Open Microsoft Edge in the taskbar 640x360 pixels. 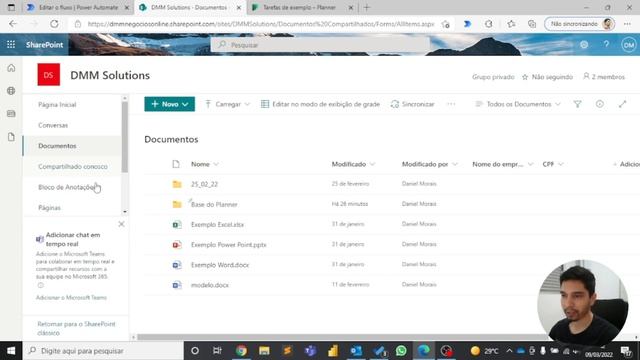coord(423,351)
